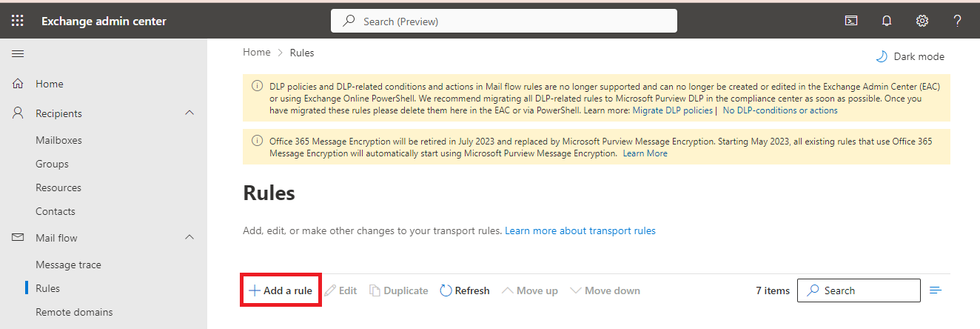Open the Learn more about transport rules link
Screen dimensions: 980x329
coord(580,230)
